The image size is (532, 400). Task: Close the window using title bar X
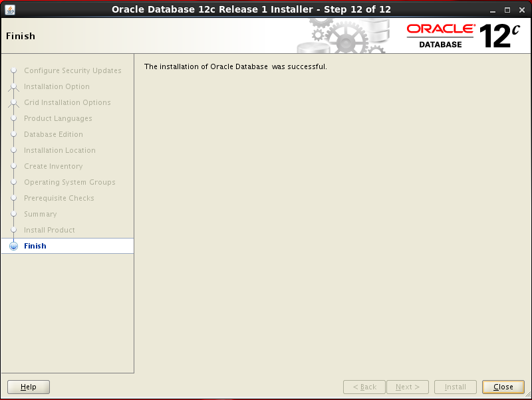[x=522, y=10]
